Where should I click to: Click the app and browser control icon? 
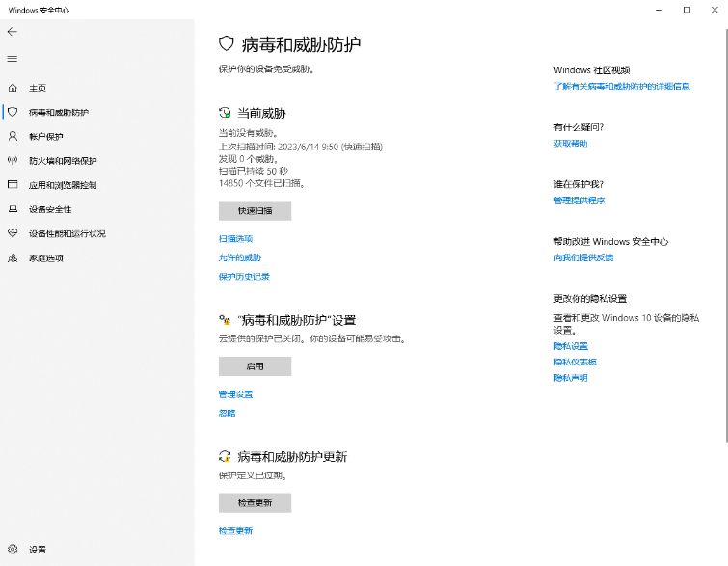point(13,184)
